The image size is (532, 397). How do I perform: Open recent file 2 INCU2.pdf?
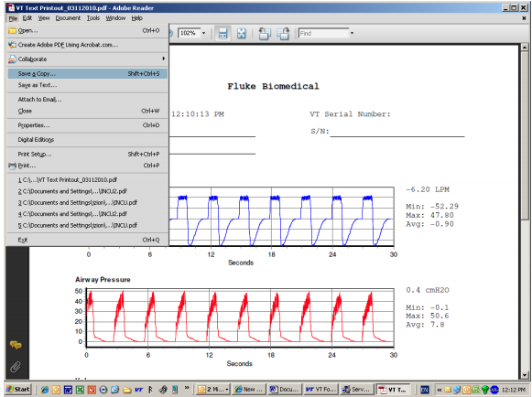pos(88,191)
